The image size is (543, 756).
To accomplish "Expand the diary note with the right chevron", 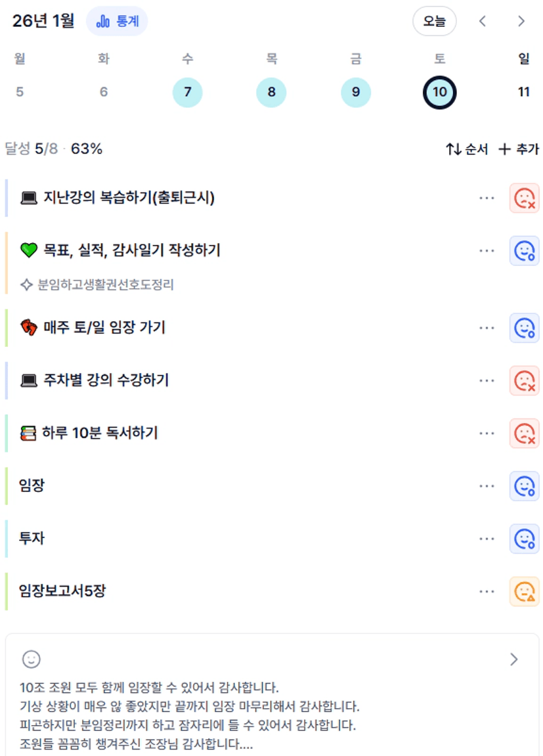I will (x=514, y=659).
